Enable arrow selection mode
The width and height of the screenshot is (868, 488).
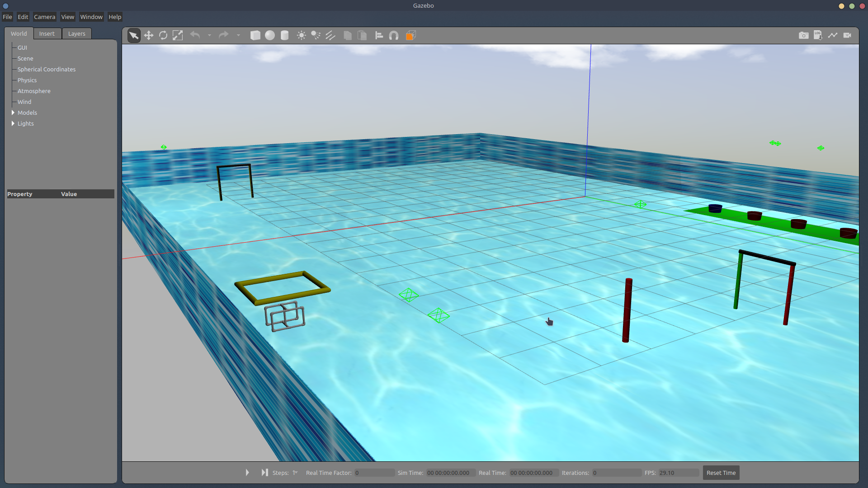pyautogui.click(x=134, y=35)
